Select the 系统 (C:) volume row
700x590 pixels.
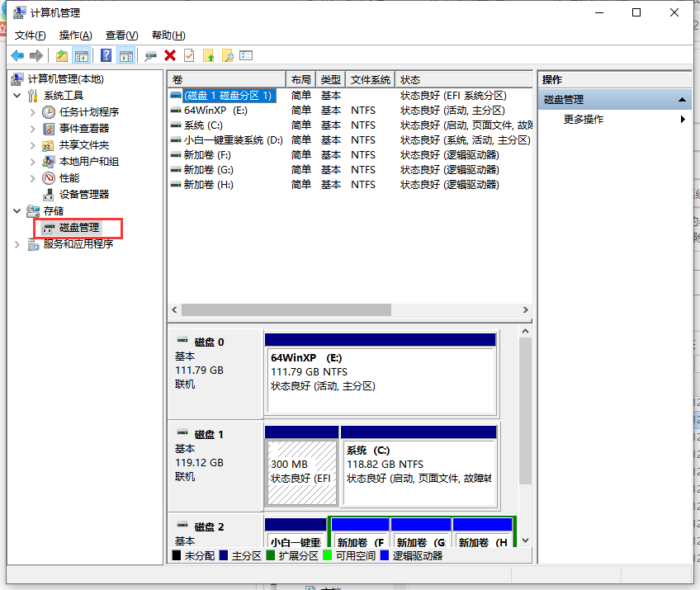click(x=203, y=125)
